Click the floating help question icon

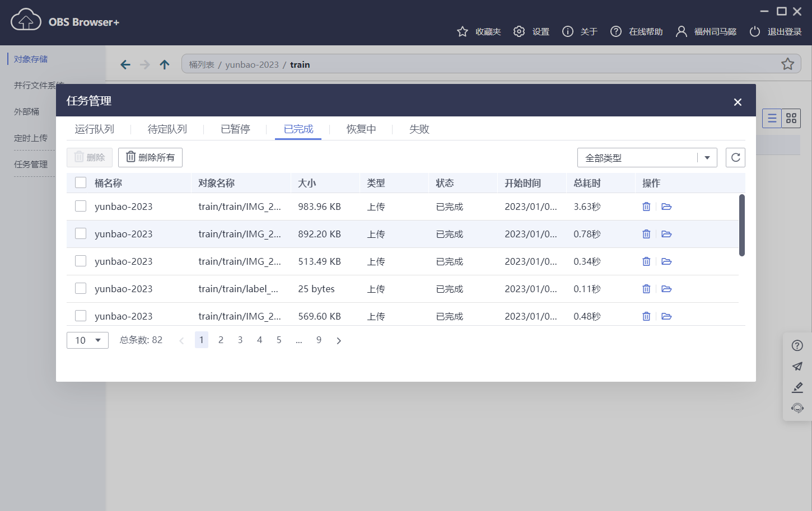[x=797, y=345]
